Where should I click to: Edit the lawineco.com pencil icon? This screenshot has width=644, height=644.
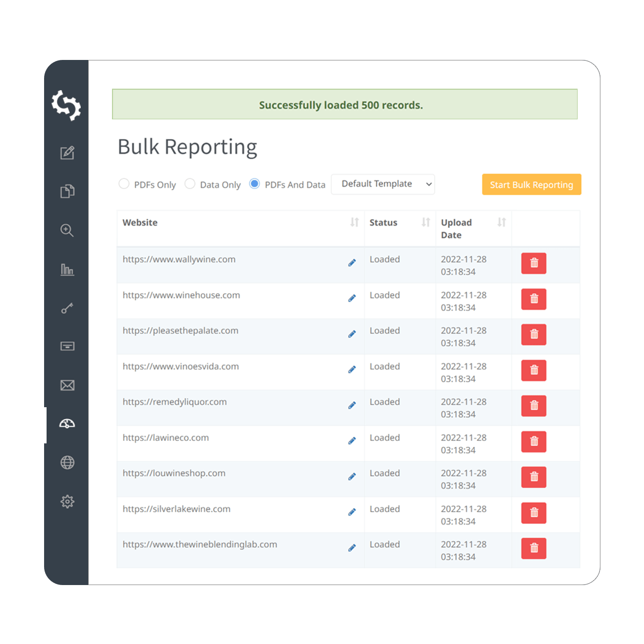point(352,441)
